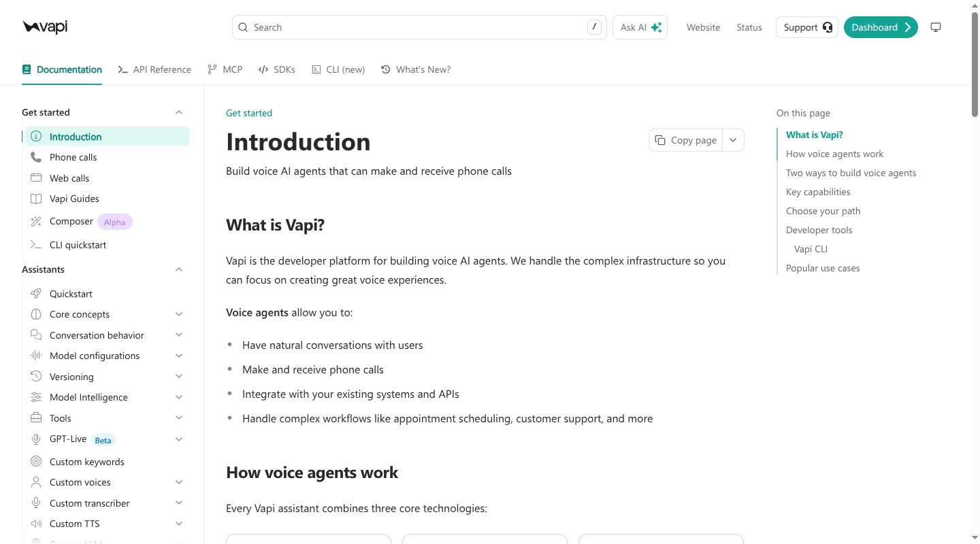Screen dimensions: 980x544
Task: Focus the Search input field
Action: point(420,27)
